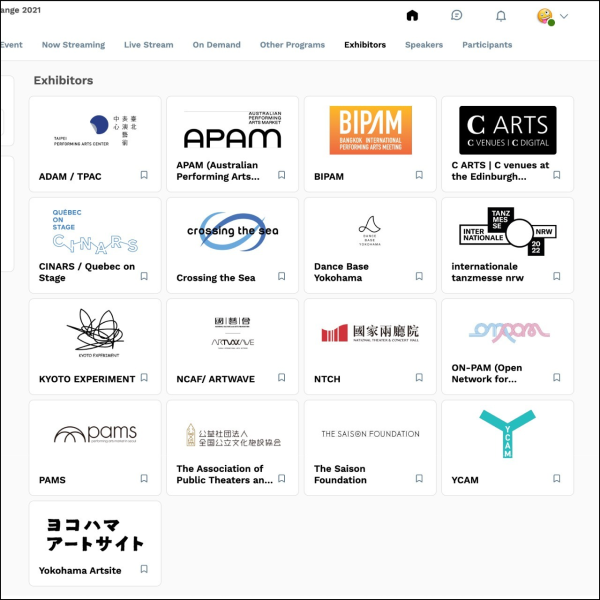Open the CINARS Quebec on Stage logo

95,231
